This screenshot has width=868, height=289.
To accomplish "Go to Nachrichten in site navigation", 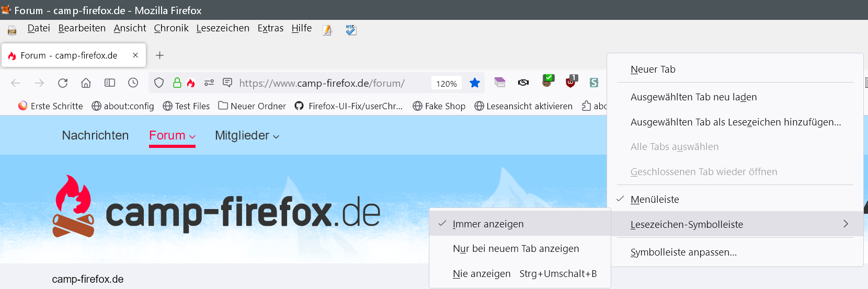I will pyautogui.click(x=95, y=135).
